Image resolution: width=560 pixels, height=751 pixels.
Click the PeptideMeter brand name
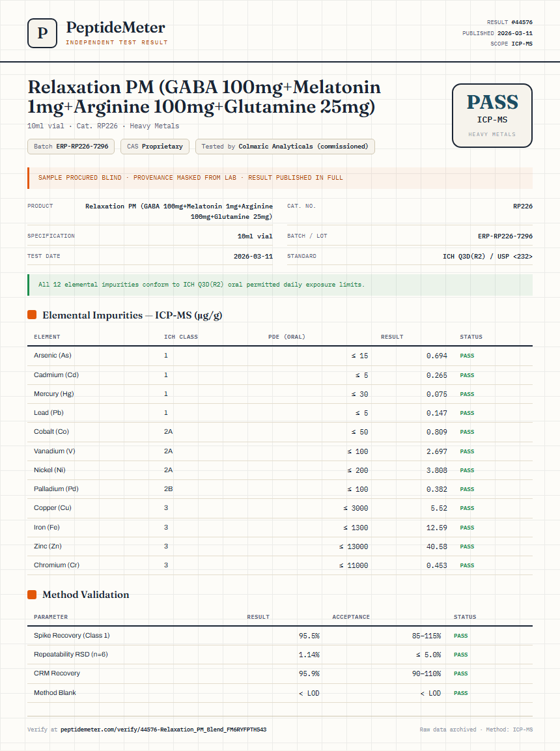[115, 27]
